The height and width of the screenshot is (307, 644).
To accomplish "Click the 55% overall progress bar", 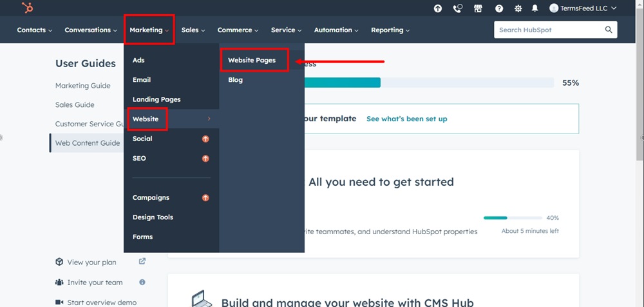I will tap(429, 83).
